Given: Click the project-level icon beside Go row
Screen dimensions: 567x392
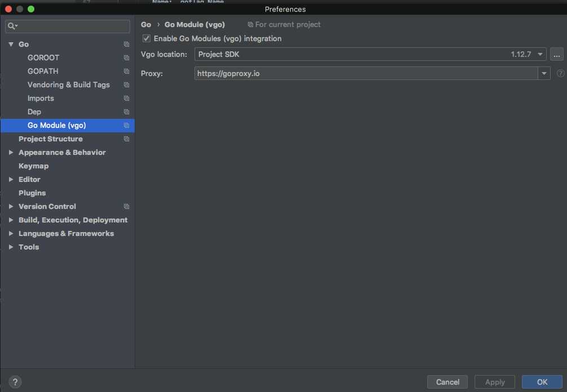Looking at the screenshot, I should click(x=126, y=44).
